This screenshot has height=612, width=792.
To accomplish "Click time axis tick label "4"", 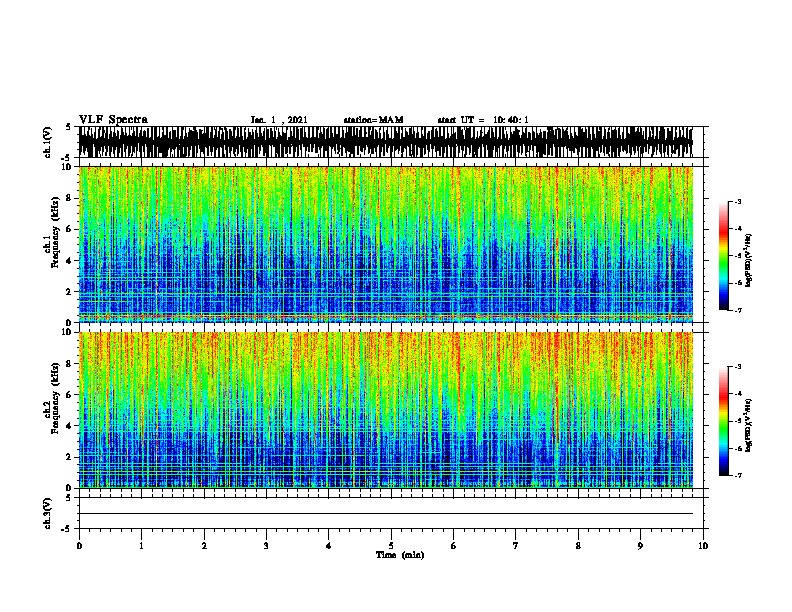I will click(329, 546).
